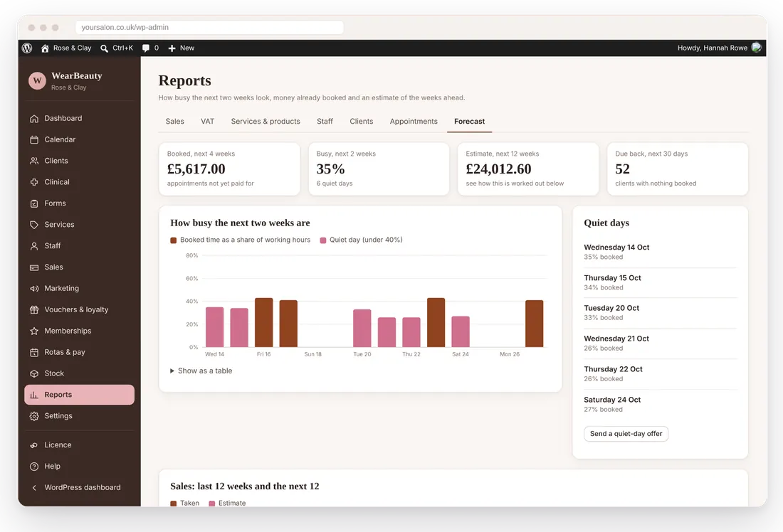Image resolution: width=783 pixels, height=532 pixels.
Task: Click the plus New icon
Action: coord(172,48)
